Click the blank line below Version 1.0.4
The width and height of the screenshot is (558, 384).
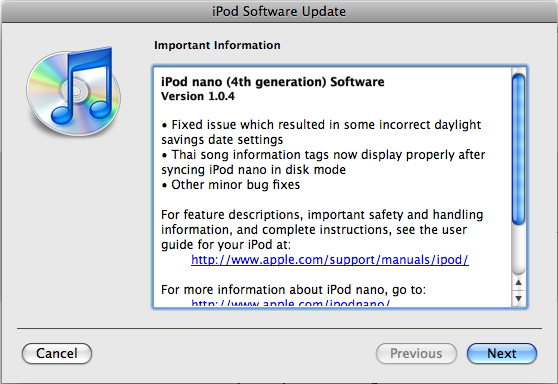pyautogui.click(x=333, y=110)
